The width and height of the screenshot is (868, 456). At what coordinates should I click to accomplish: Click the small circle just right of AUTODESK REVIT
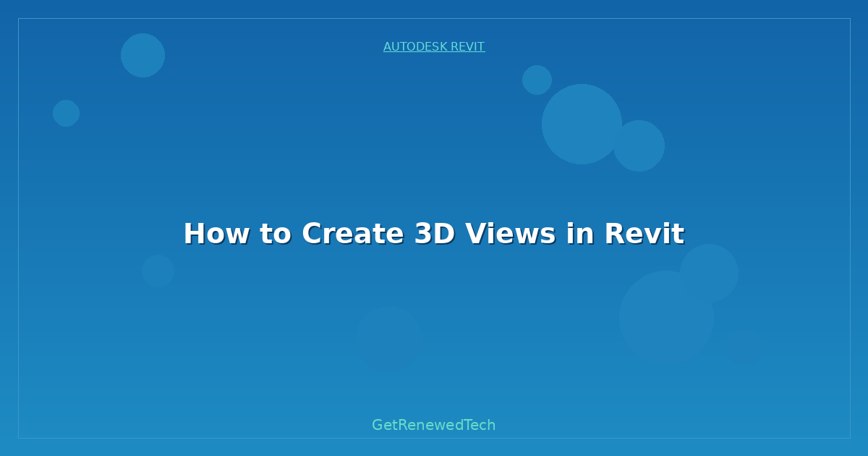click(537, 80)
